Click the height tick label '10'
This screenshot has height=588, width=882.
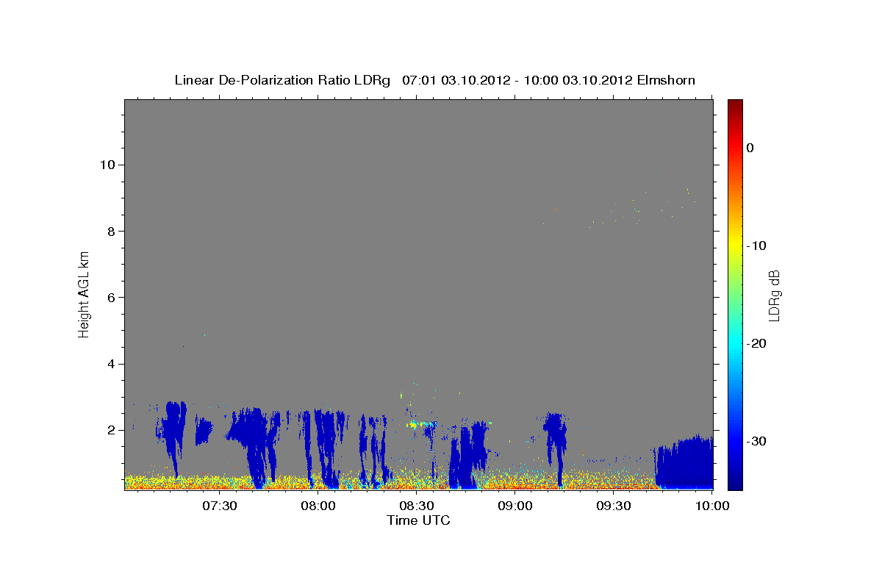tap(109, 164)
